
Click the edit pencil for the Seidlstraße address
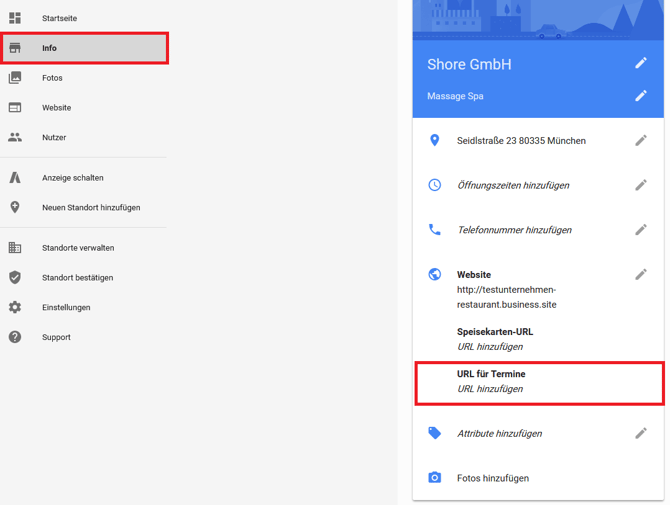pos(640,141)
